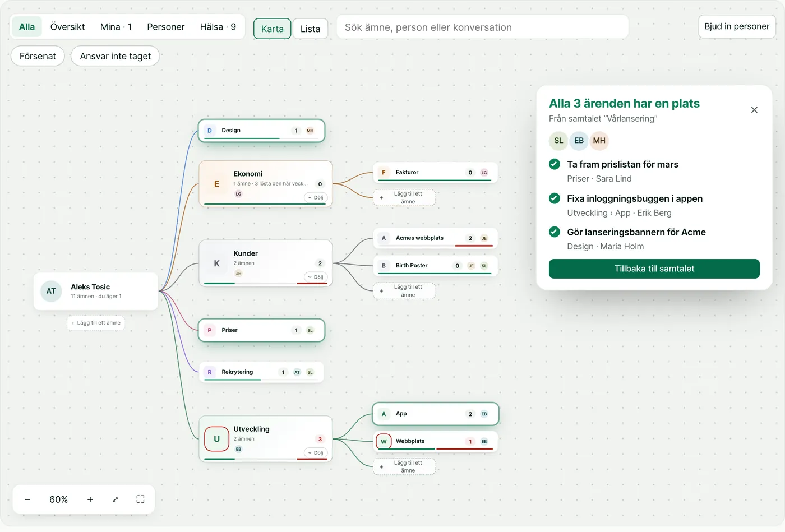Click the MH avatar in the panel
Screen dimensions: 785x532
tap(599, 141)
